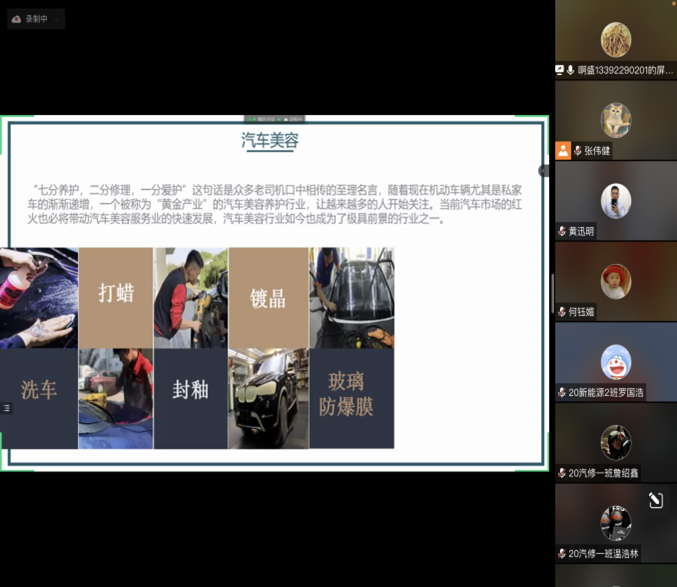Image resolution: width=677 pixels, height=587 pixels.
Task: Expand the small menu handle at the slide's left edge
Action: click(6, 408)
